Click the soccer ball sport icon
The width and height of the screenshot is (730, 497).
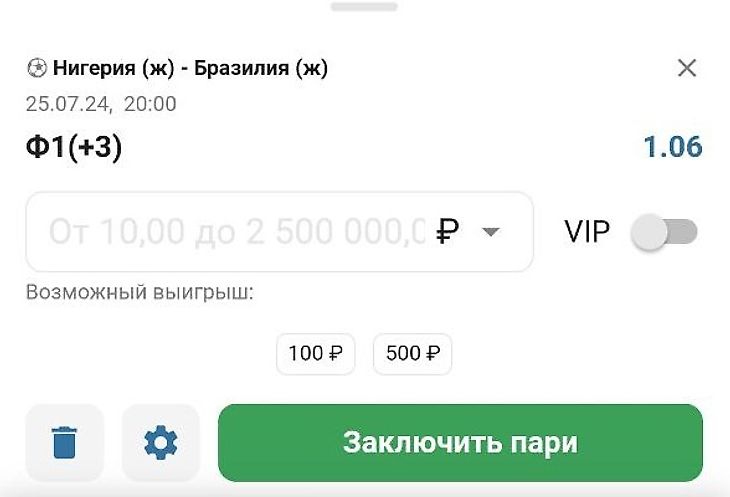(x=36, y=69)
